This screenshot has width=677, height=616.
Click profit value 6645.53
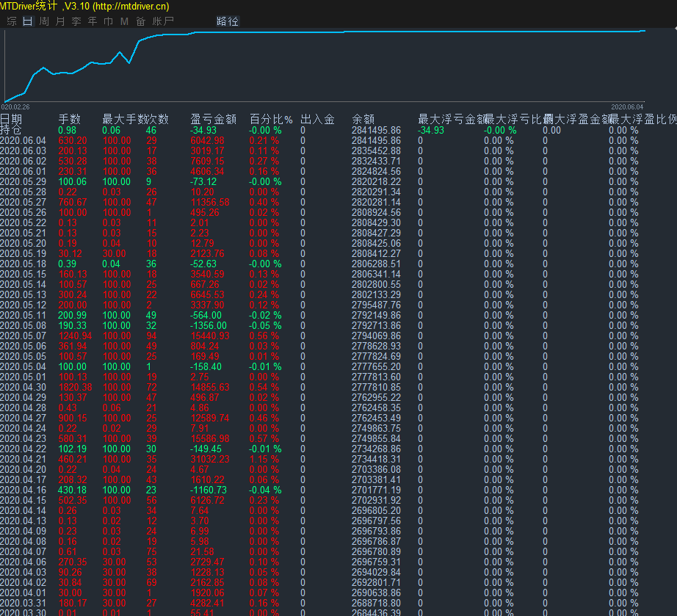coord(207,295)
